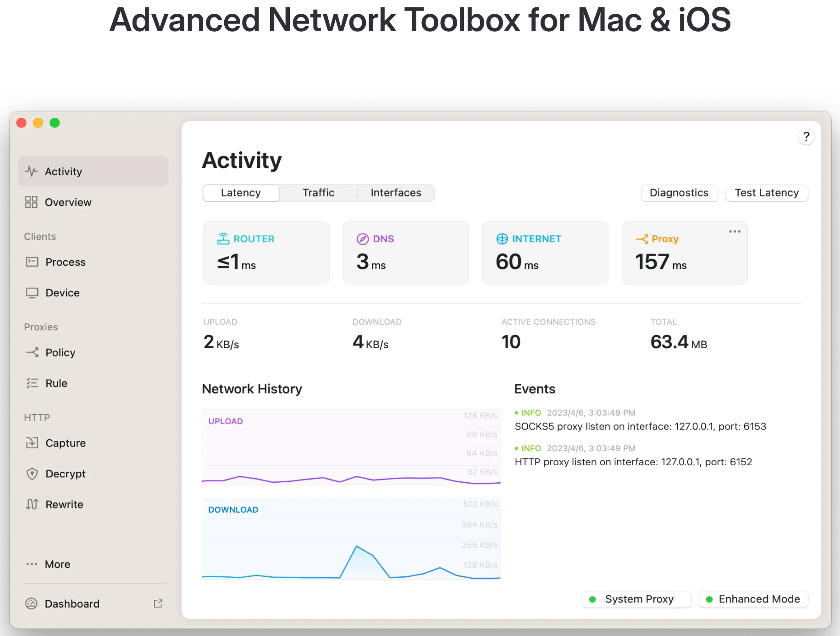Toggle Enhanced Mode on or off

tap(753, 599)
